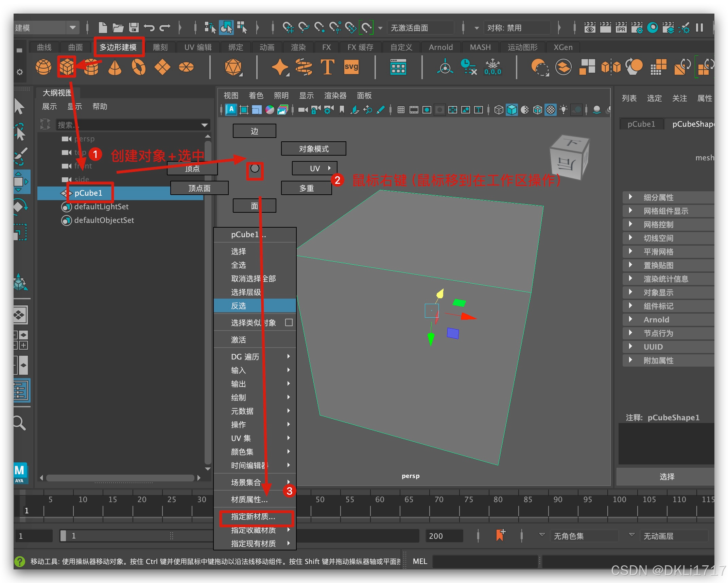Switch to the 多边形建模 shelf tab

pos(118,47)
